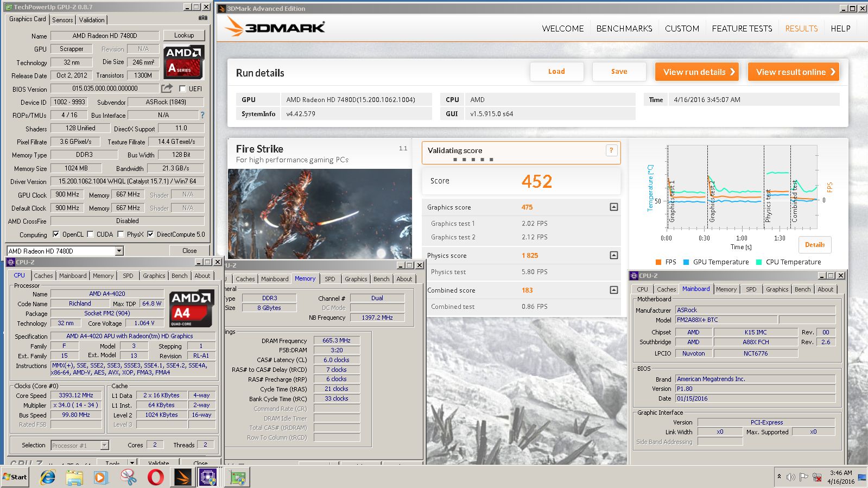Switch to GPU-Z Sensors tab

pos(62,20)
